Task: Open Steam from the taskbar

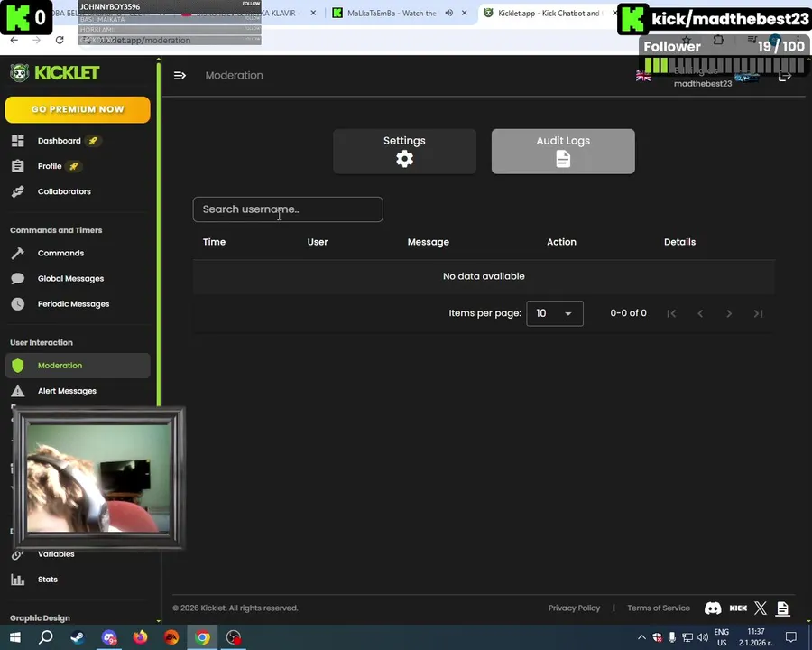Action: tap(78, 637)
